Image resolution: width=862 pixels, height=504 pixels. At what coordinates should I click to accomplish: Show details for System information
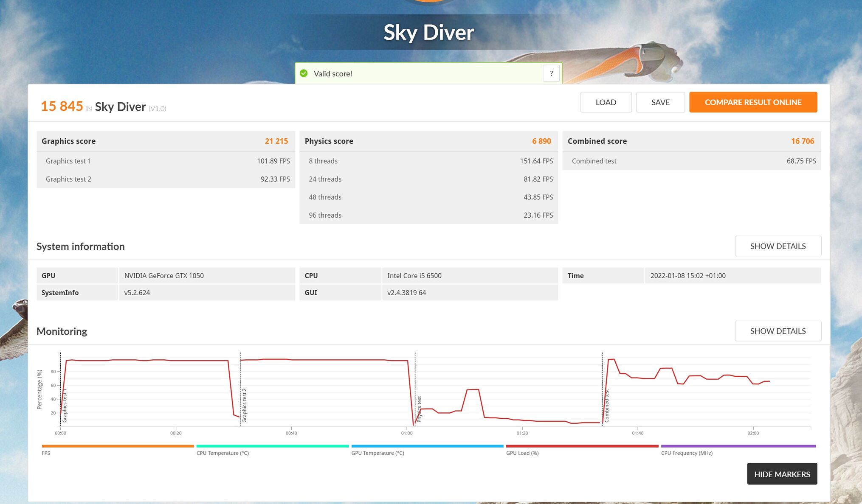(777, 246)
